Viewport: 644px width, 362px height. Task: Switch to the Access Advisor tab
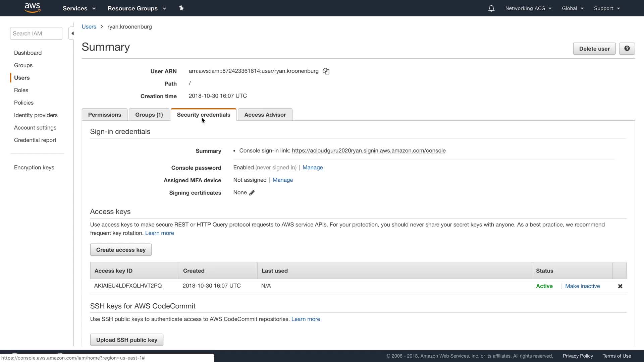click(265, 115)
